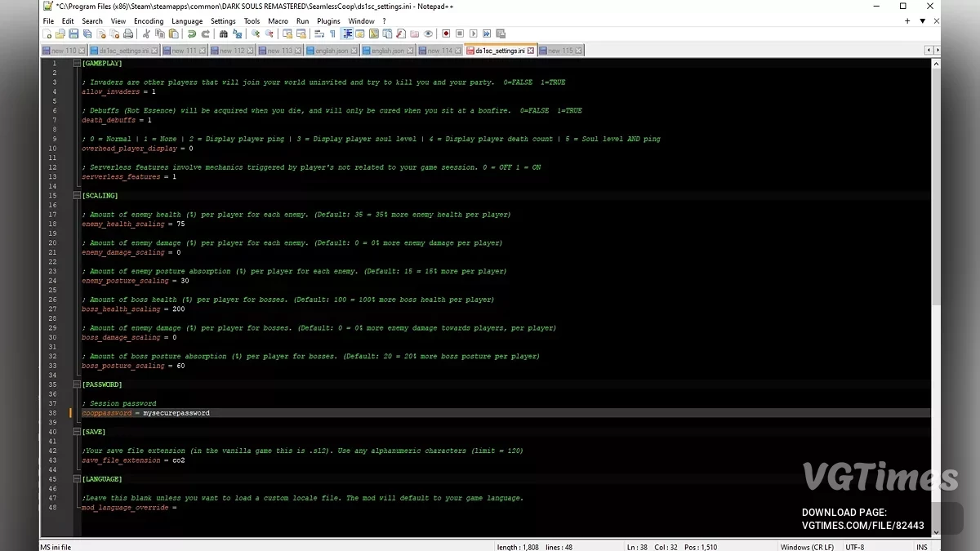Click Synchronize Horizontal Scrolling icon
This screenshot has height=551, width=980.
(x=301, y=33)
